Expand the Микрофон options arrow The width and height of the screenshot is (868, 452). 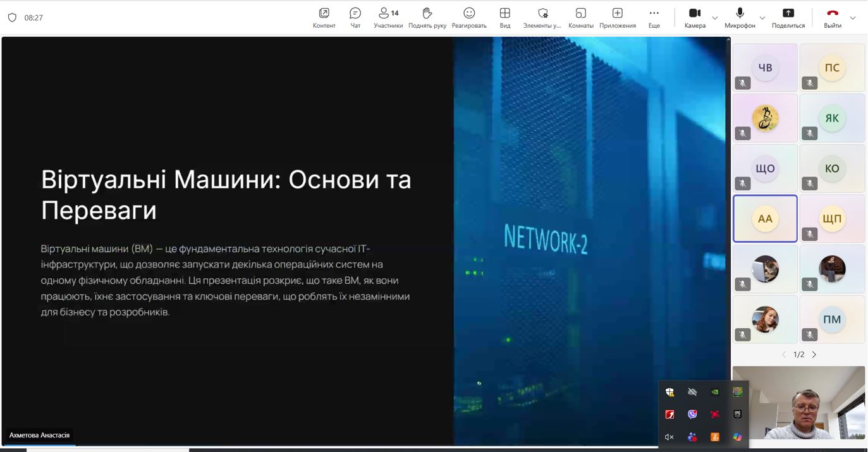[x=762, y=18]
